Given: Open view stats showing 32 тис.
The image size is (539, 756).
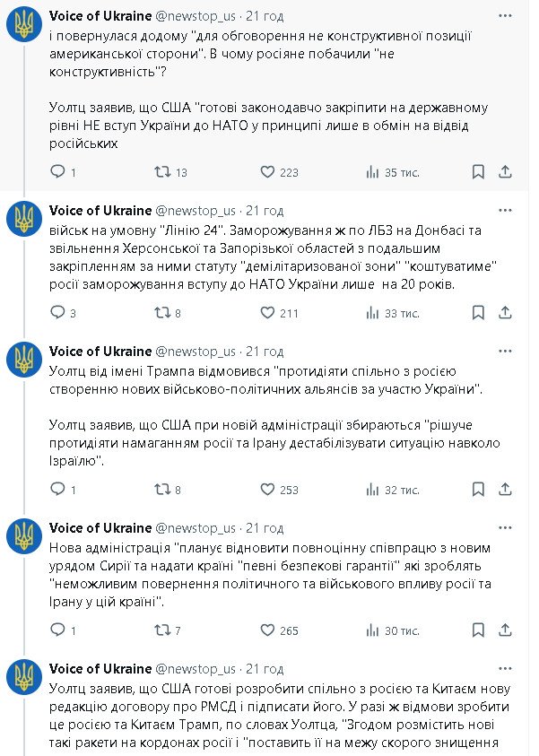Looking at the screenshot, I should pos(373,489).
